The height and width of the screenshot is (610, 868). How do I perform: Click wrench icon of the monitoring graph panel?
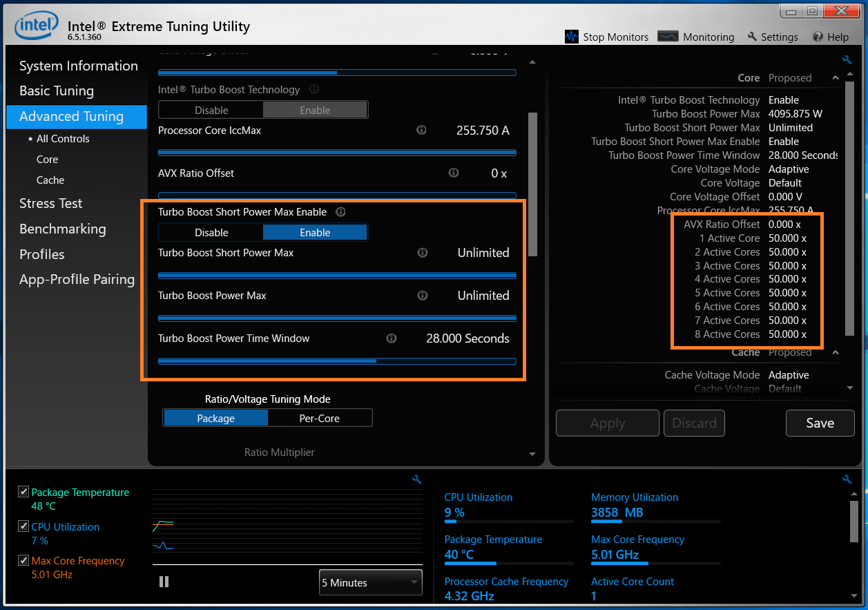click(x=416, y=479)
